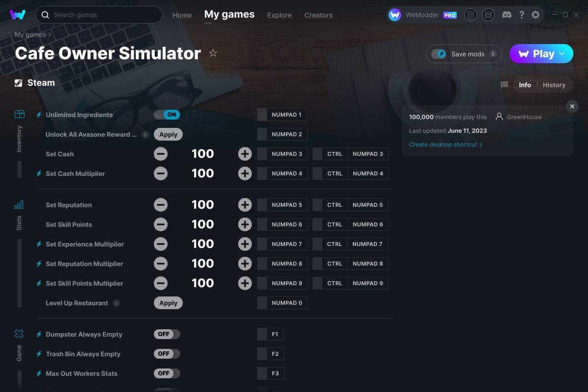Expand the My games breadcrumb chevron

pyautogui.click(x=49, y=35)
